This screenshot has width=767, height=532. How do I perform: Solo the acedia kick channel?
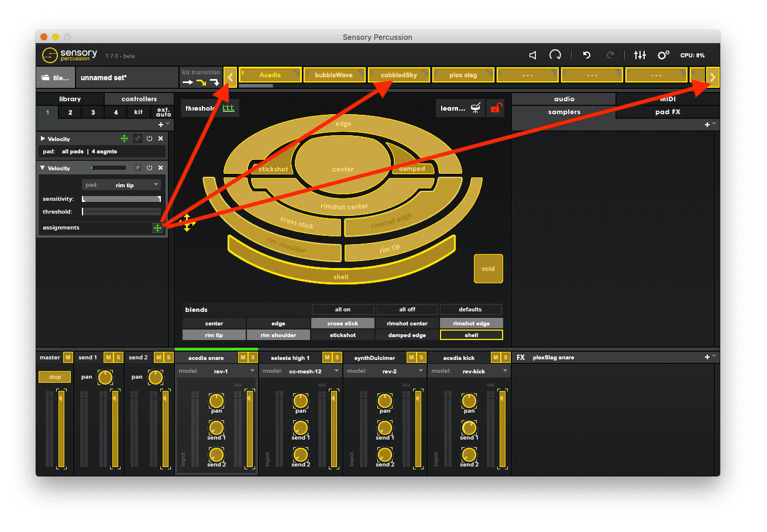click(505, 358)
